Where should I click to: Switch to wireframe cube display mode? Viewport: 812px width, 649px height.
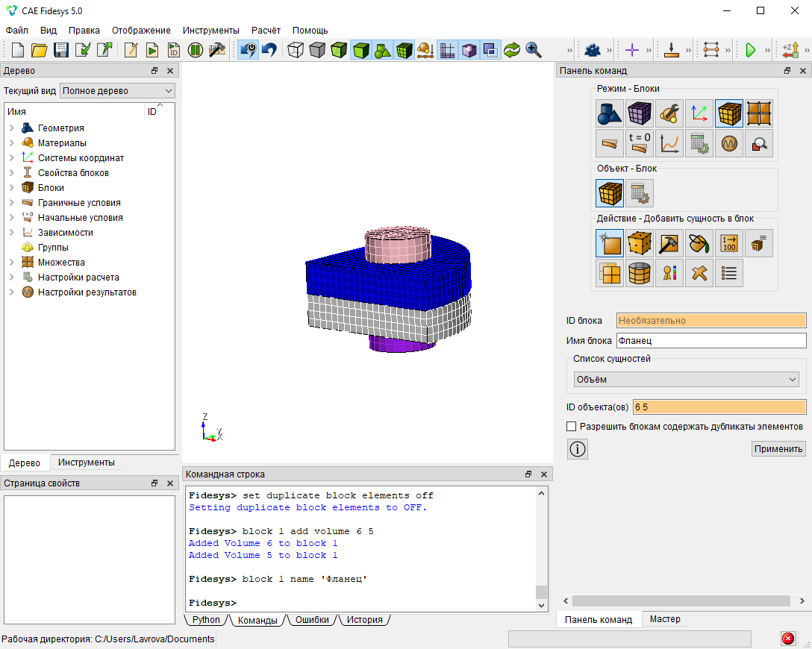point(296,50)
